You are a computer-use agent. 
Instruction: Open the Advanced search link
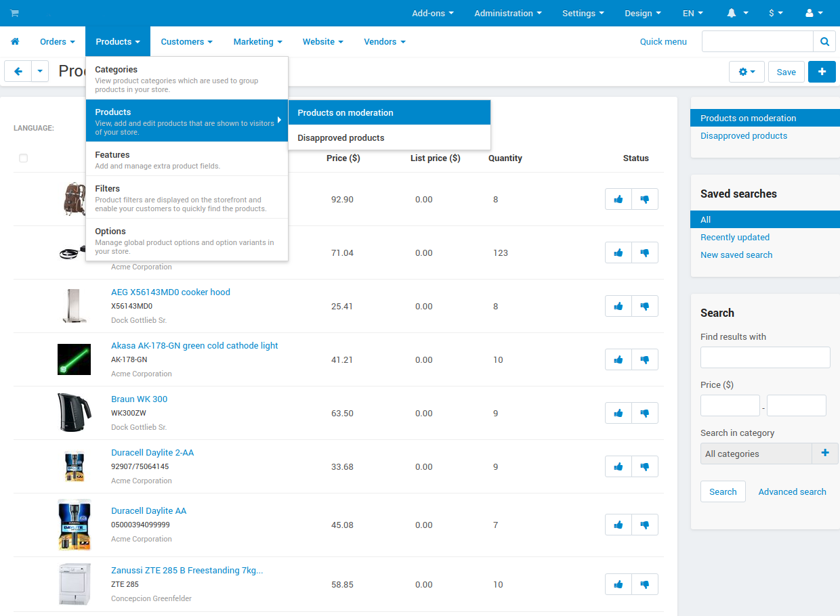click(x=792, y=492)
